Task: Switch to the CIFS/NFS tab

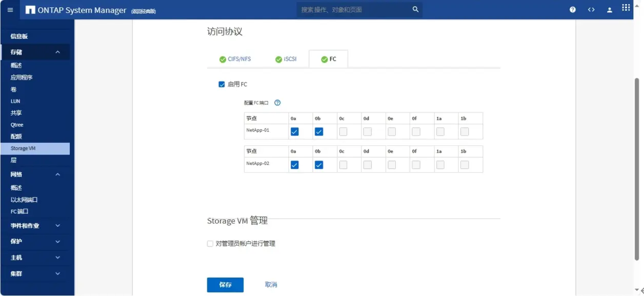Action: click(x=235, y=59)
